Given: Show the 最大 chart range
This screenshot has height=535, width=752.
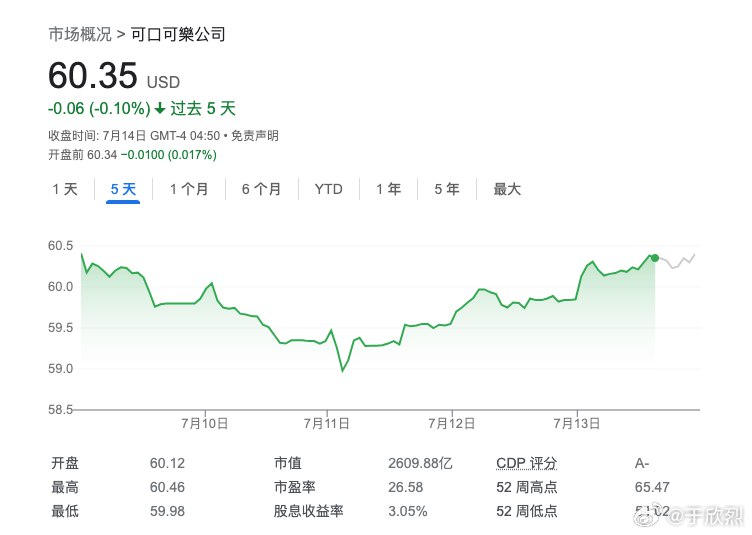Looking at the screenshot, I should (x=507, y=189).
